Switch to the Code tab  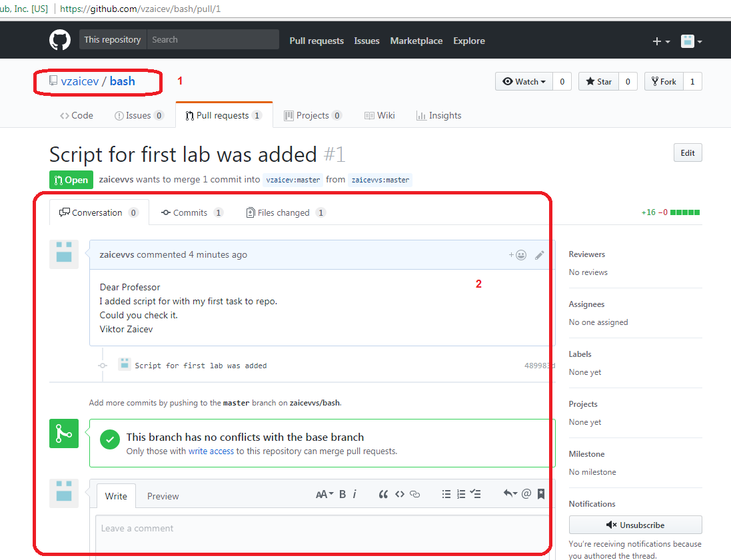coord(77,116)
